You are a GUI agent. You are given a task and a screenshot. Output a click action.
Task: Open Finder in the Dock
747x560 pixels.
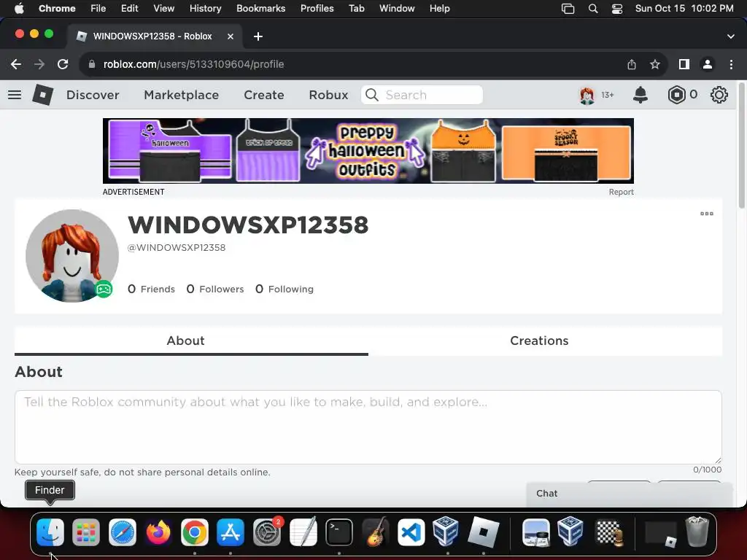coord(50,532)
